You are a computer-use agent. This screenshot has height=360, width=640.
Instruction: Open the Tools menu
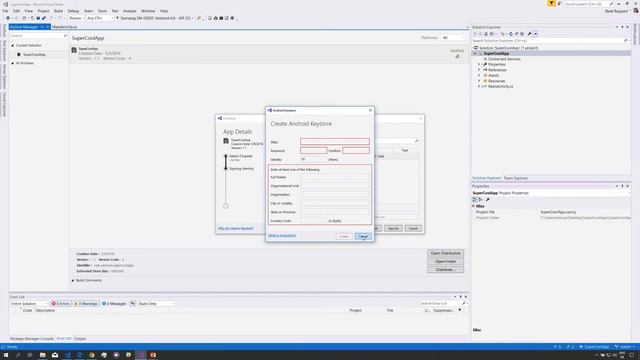tap(102, 11)
